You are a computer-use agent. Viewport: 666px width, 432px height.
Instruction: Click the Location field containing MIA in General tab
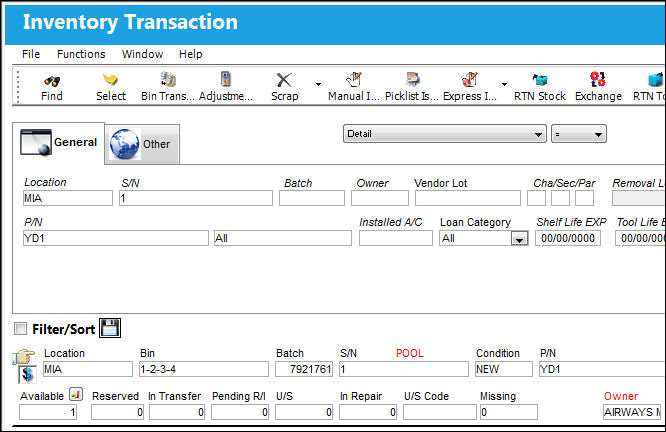(68, 198)
